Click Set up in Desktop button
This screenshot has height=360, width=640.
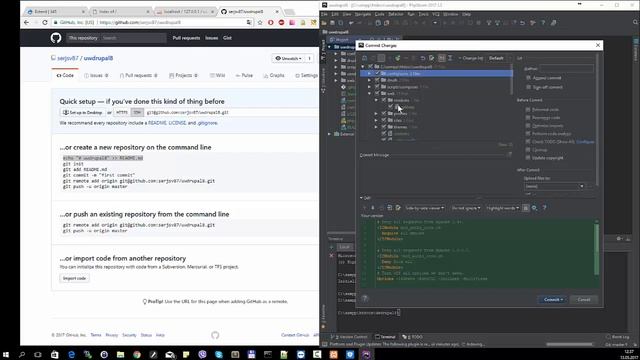tap(82, 112)
